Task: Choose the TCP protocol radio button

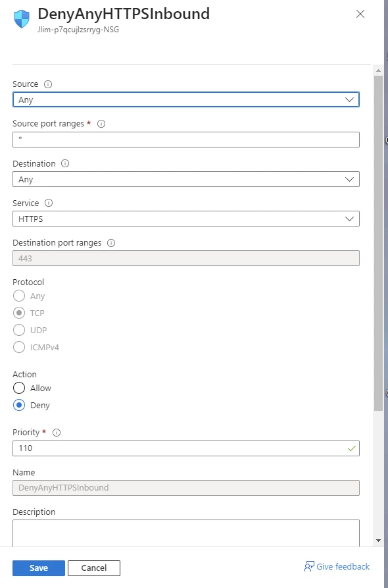Action: [19, 313]
